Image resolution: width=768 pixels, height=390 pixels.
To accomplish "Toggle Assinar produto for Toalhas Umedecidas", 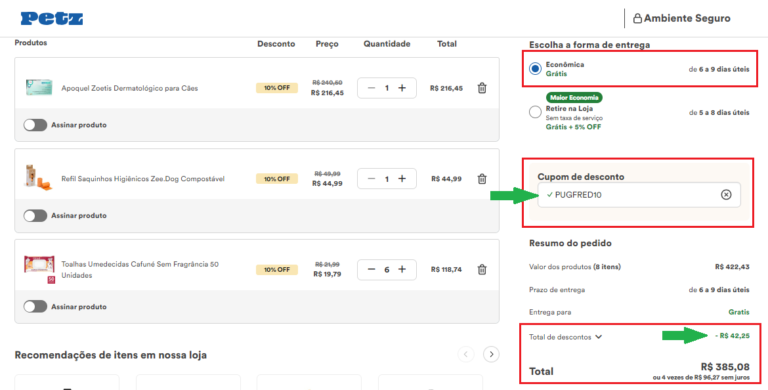I will [x=35, y=307].
